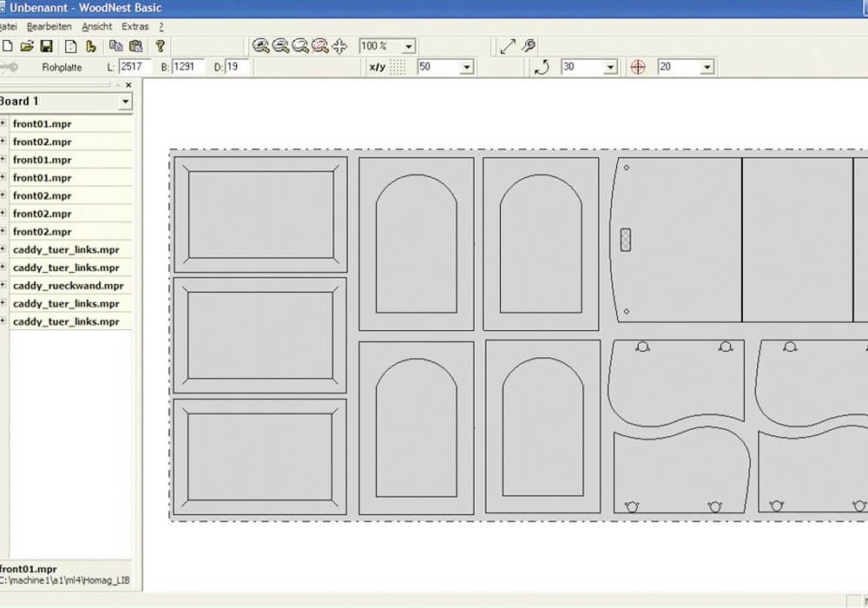
Task: Click the x/y label in toolbar
Action: point(377,67)
